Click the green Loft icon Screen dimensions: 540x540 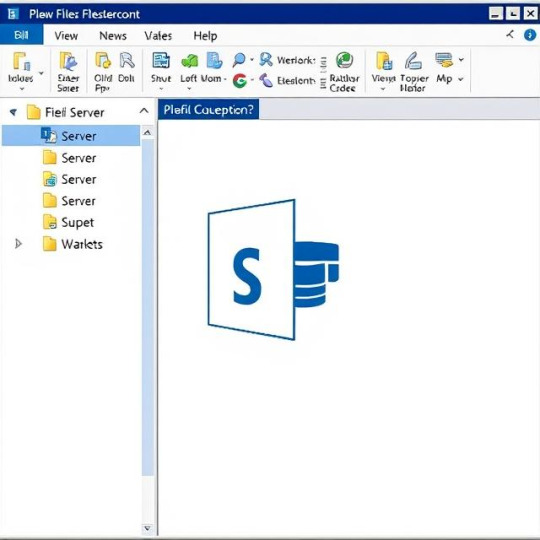(x=189, y=61)
